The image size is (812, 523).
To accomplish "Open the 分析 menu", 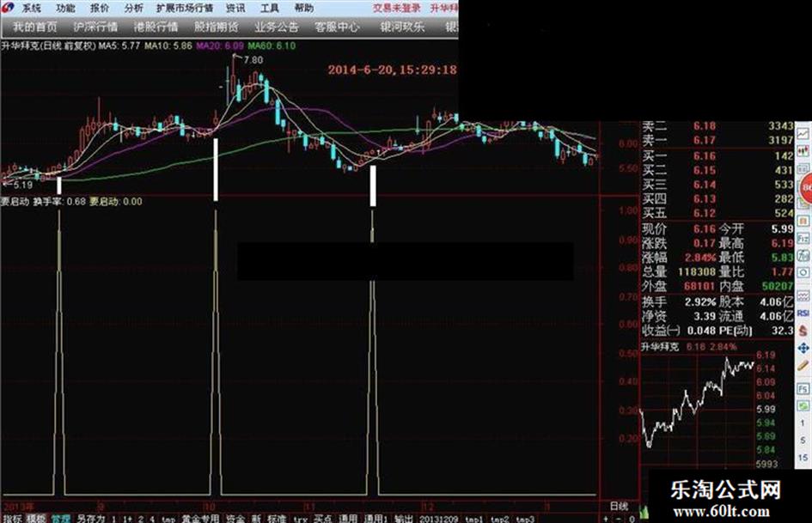I will pos(133,8).
